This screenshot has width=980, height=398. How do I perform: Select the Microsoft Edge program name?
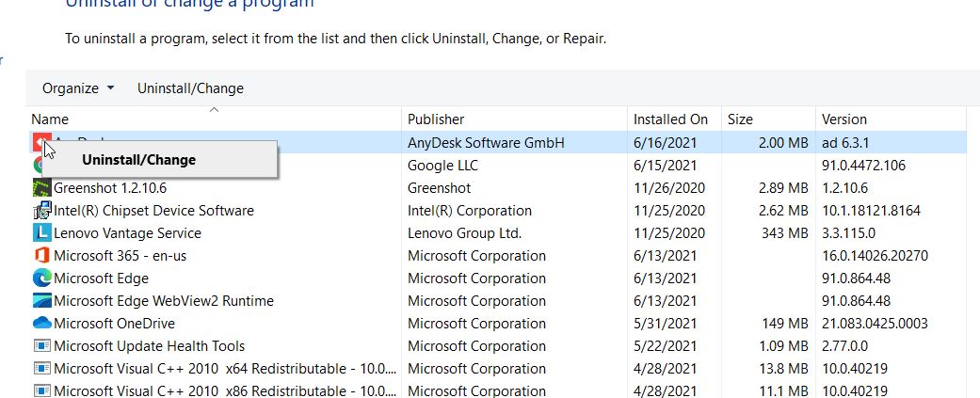102,279
